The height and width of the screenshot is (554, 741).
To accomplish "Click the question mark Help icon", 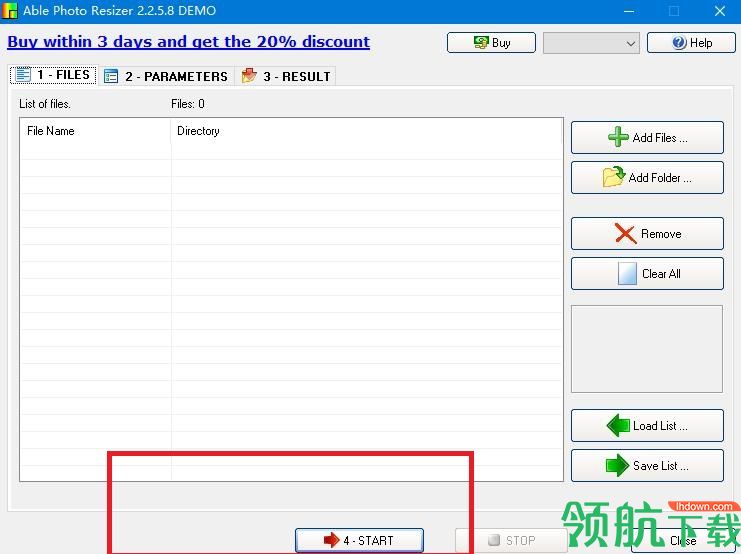I will pyautogui.click(x=679, y=43).
